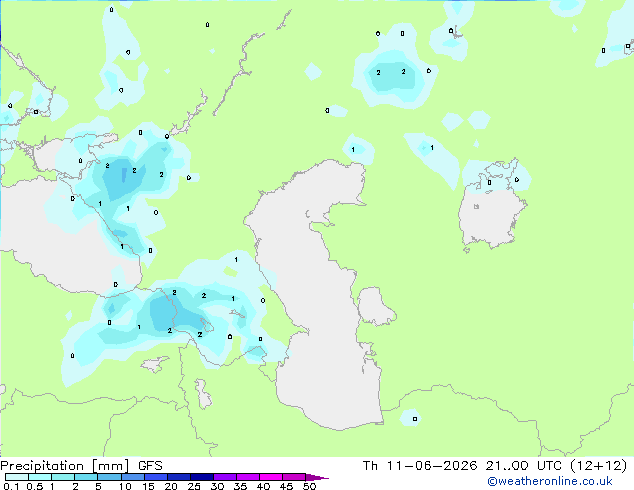634x490 pixels.
Task: Click the '10' legend scale label
Action: [x=125, y=486]
